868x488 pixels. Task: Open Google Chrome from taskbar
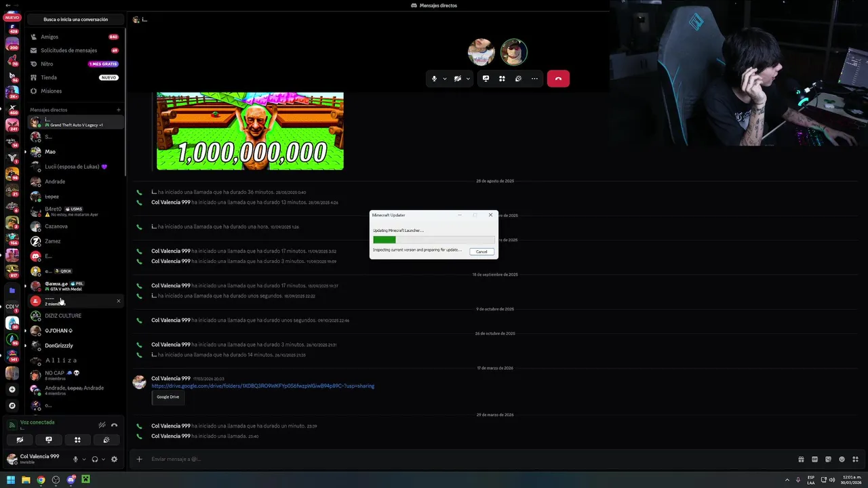41,480
